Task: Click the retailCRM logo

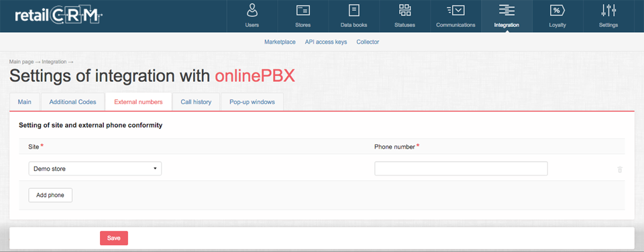Action: click(x=58, y=15)
